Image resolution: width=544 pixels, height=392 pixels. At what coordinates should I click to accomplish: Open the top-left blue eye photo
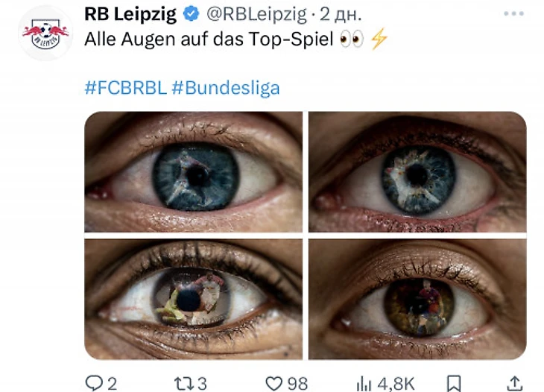click(193, 171)
